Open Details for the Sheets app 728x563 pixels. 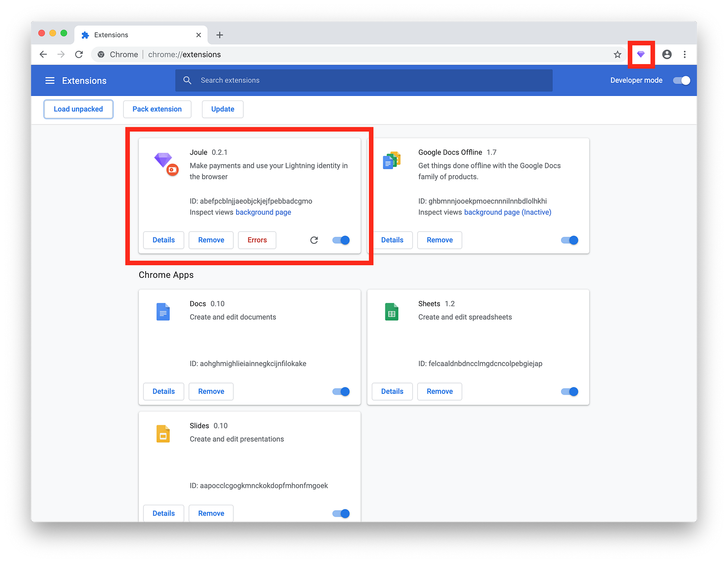coord(392,392)
